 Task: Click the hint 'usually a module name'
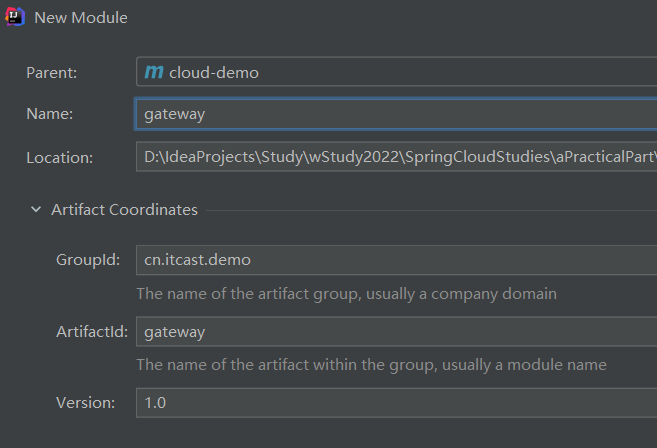click(524, 365)
